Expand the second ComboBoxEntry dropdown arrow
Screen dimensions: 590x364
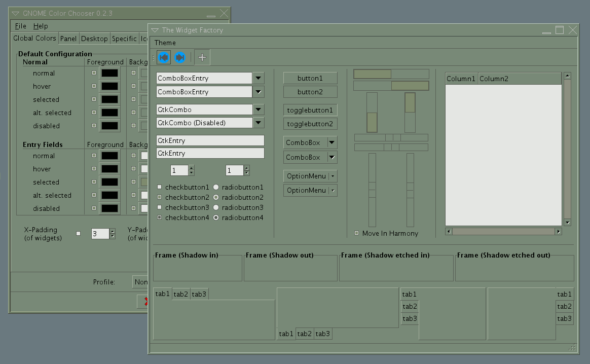click(258, 91)
